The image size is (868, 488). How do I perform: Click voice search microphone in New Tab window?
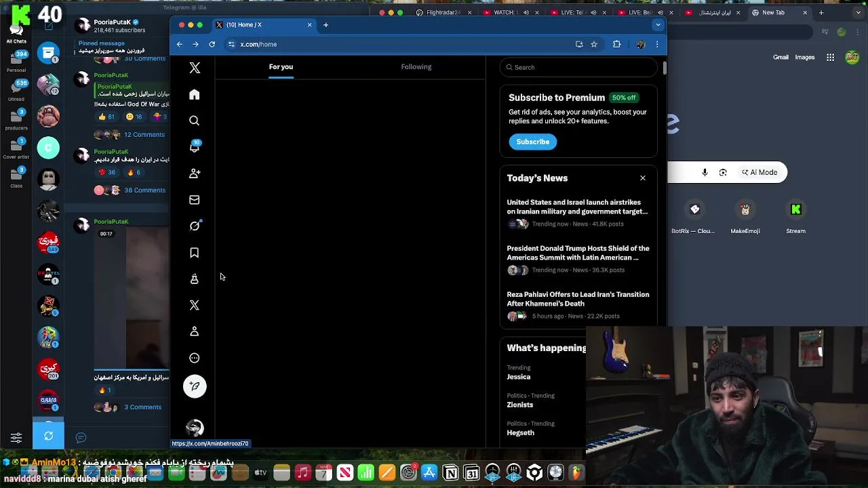[705, 172]
